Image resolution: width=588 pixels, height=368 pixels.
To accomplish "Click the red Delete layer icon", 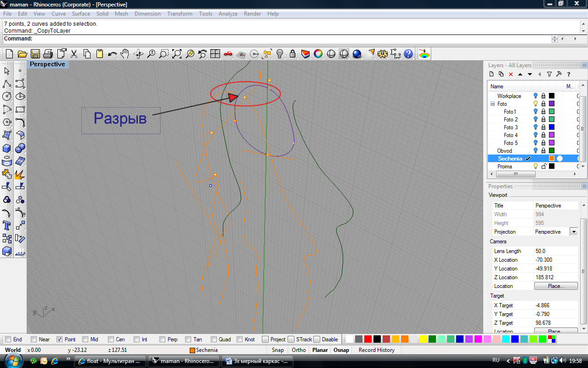I will (x=510, y=74).
